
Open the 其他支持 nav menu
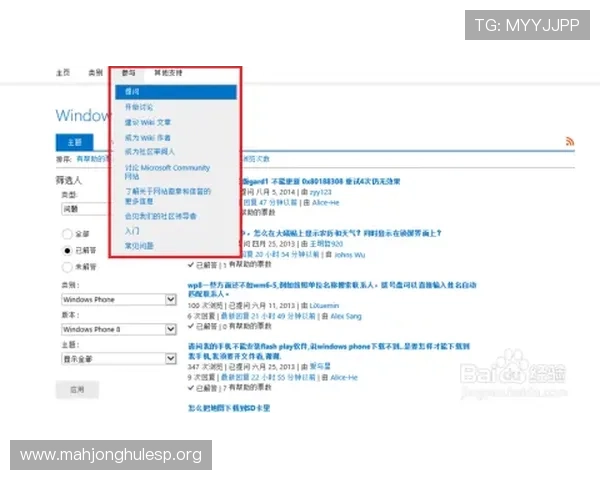point(168,73)
